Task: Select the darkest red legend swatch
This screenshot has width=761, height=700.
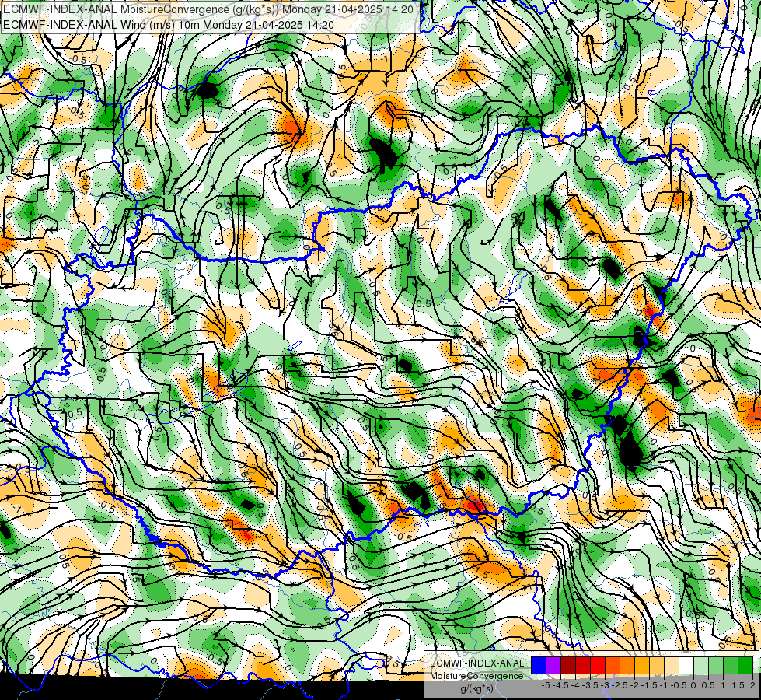Action: coord(568,666)
